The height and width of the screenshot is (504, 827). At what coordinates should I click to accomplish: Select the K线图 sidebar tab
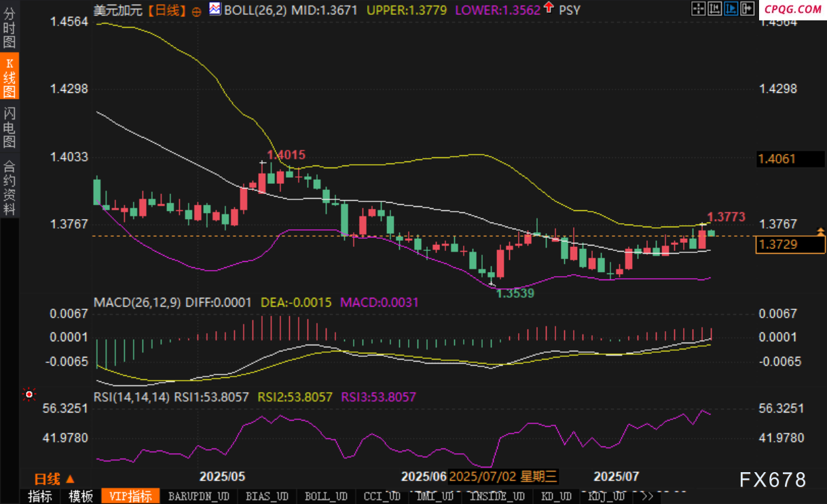(10, 77)
